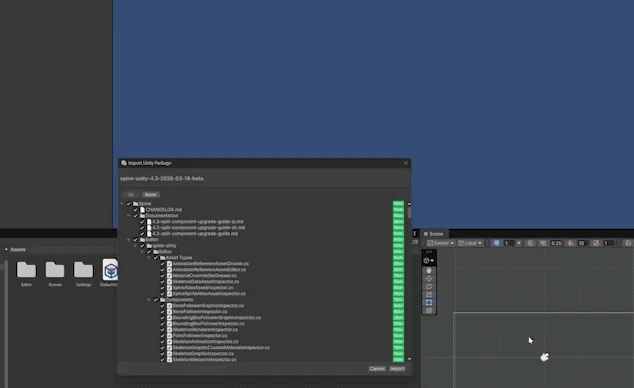634x388 pixels.
Task: Select the Rotate tool in Scene toolbar
Action: (x=429, y=287)
